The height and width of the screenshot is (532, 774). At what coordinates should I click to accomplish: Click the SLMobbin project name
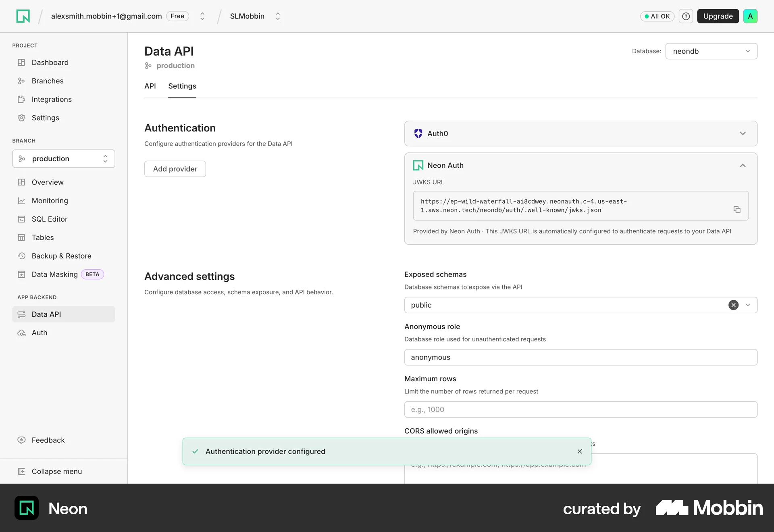click(x=247, y=16)
